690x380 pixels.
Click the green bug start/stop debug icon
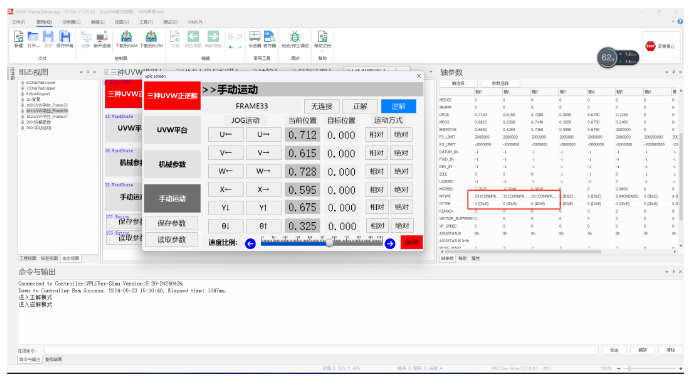pyautogui.click(x=295, y=36)
